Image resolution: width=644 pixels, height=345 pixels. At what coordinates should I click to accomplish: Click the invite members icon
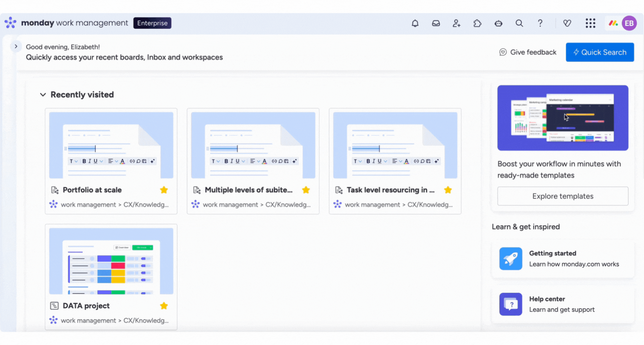click(x=456, y=23)
